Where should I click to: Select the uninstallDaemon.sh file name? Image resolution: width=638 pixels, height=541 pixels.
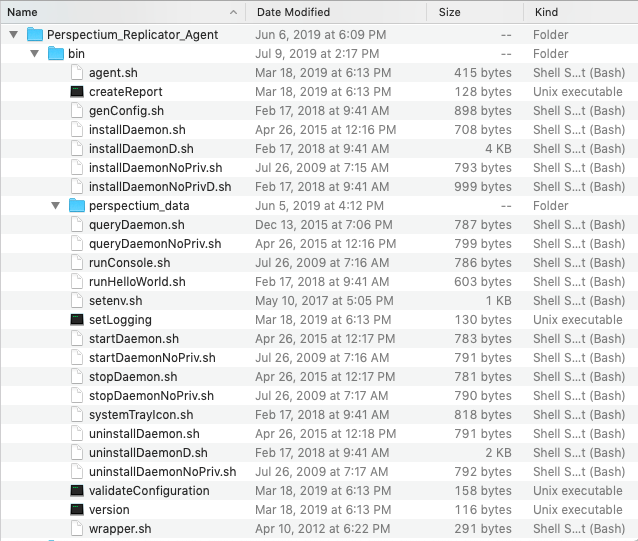[144, 434]
